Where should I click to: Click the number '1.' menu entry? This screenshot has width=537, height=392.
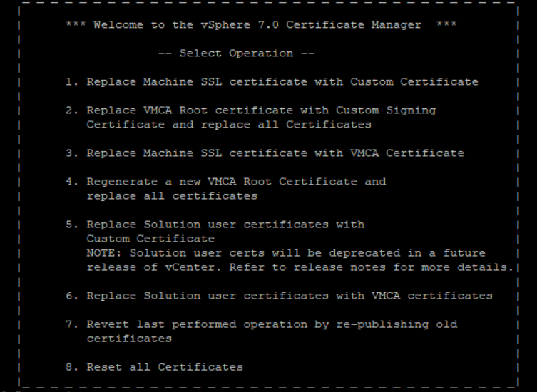[71, 82]
